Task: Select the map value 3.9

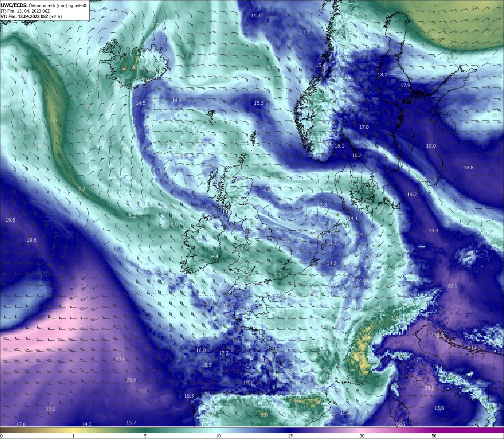Action: 82,189
